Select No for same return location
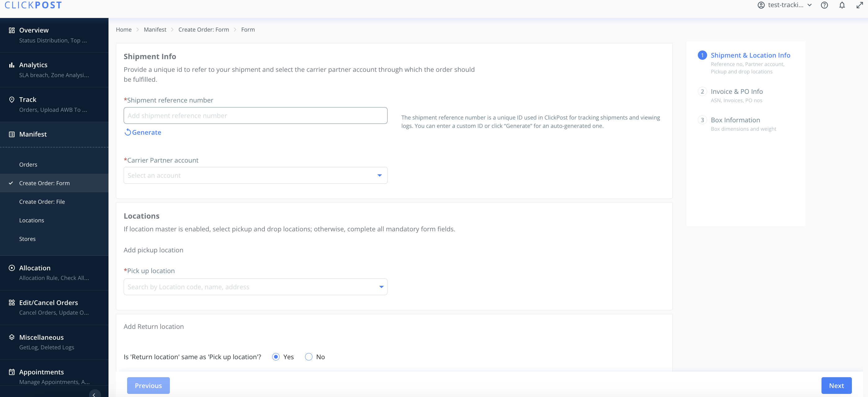 point(308,357)
